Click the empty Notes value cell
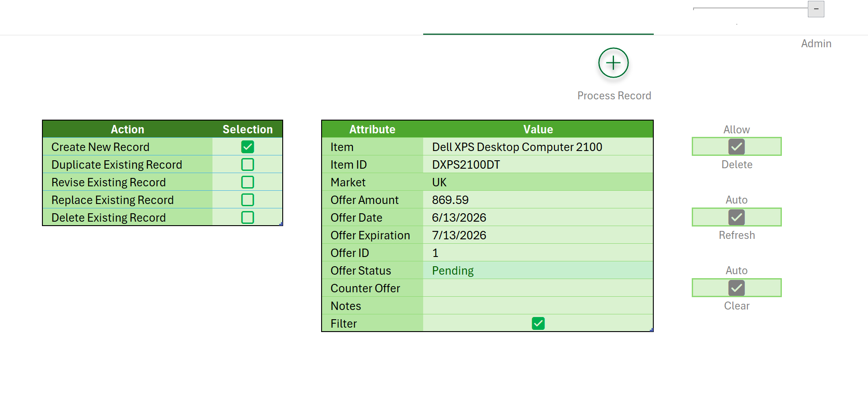The height and width of the screenshot is (404, 868). (538, 306)
